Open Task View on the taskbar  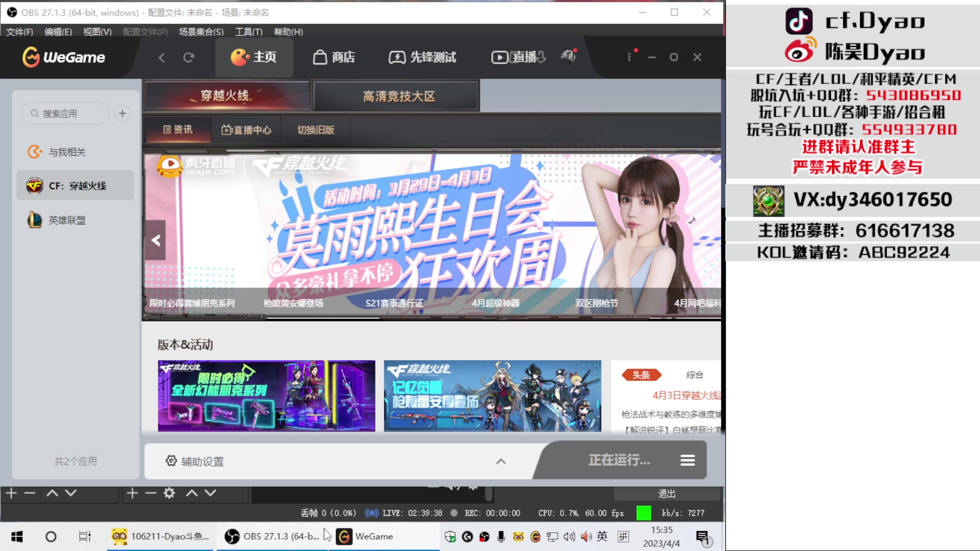pyautogui.click(x=85, y=537)
